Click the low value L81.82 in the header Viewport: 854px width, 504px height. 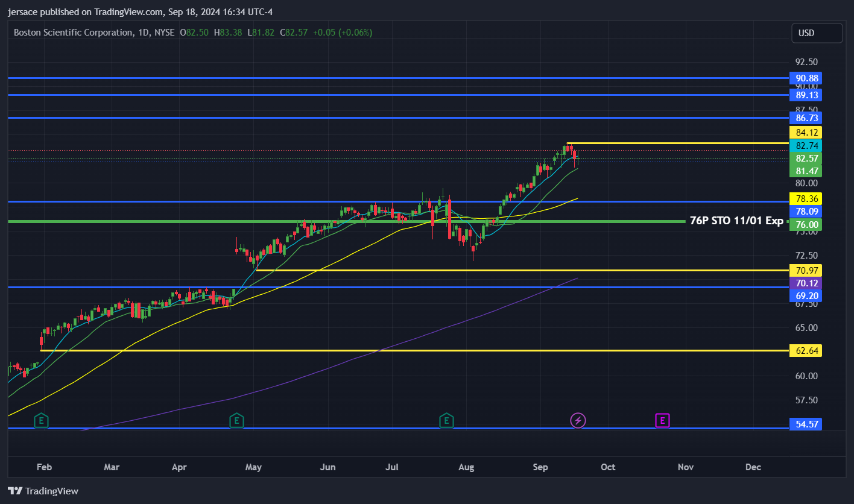(260, 33)
